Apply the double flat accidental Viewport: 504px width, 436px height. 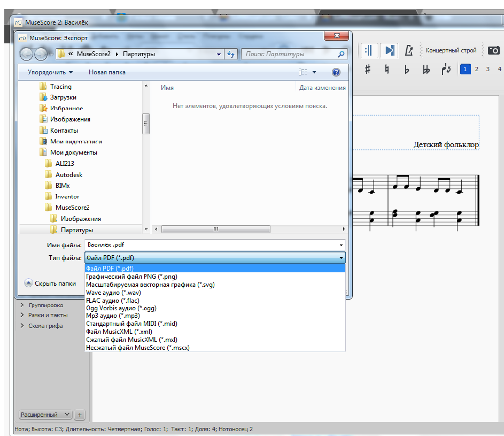pyautogui.click(x=426, y=69)
